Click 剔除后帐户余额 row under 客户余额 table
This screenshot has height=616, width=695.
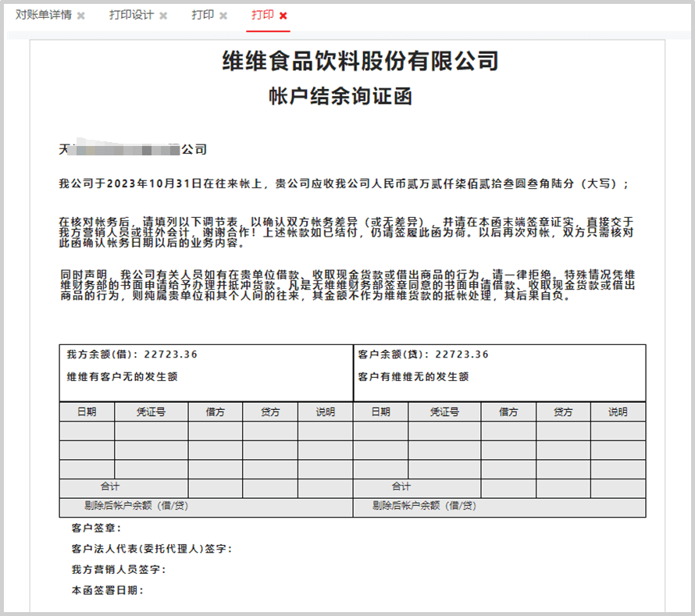point(424,506)
